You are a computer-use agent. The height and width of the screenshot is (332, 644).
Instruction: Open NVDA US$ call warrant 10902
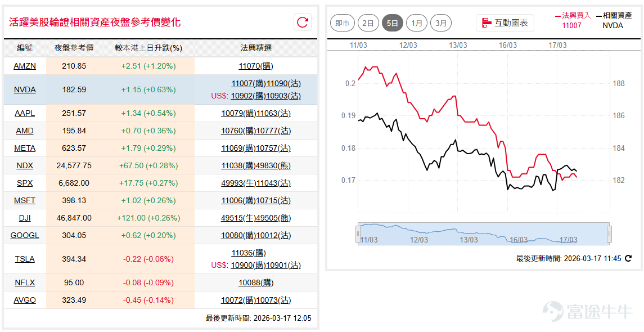(249, 96)
